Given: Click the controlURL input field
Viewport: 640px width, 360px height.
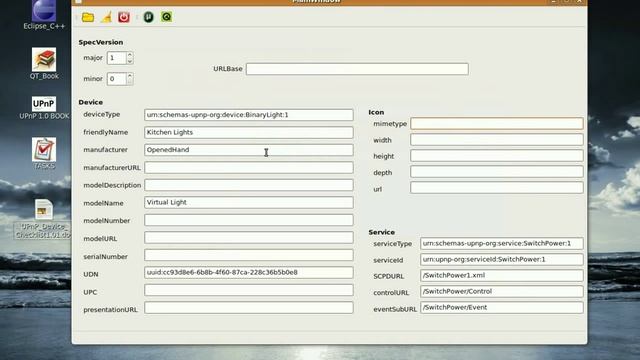Looking at the screenshot, I should click(x=502, y=291).
